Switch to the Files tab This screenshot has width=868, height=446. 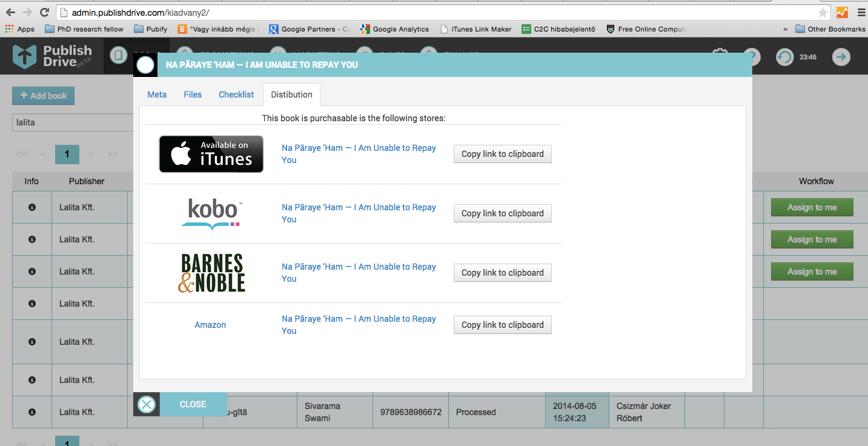click(x=193, y=95)
